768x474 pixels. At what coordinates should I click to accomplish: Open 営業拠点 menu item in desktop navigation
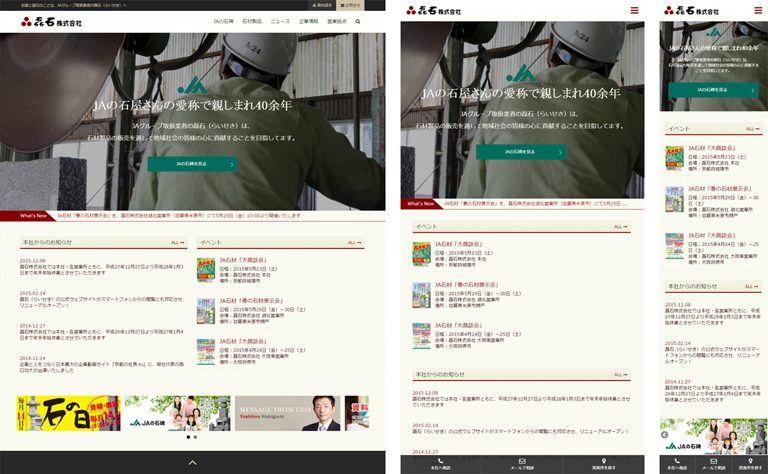(337, 22)
